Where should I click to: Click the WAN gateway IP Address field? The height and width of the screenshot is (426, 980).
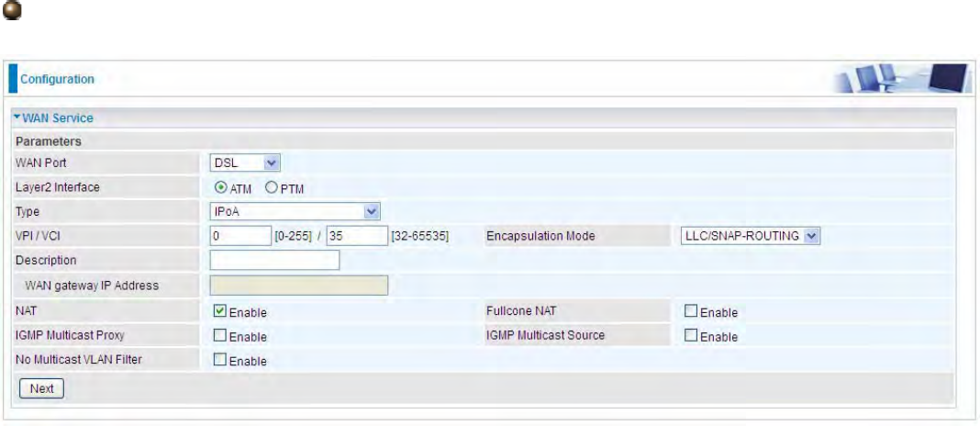tap(299, 286)
